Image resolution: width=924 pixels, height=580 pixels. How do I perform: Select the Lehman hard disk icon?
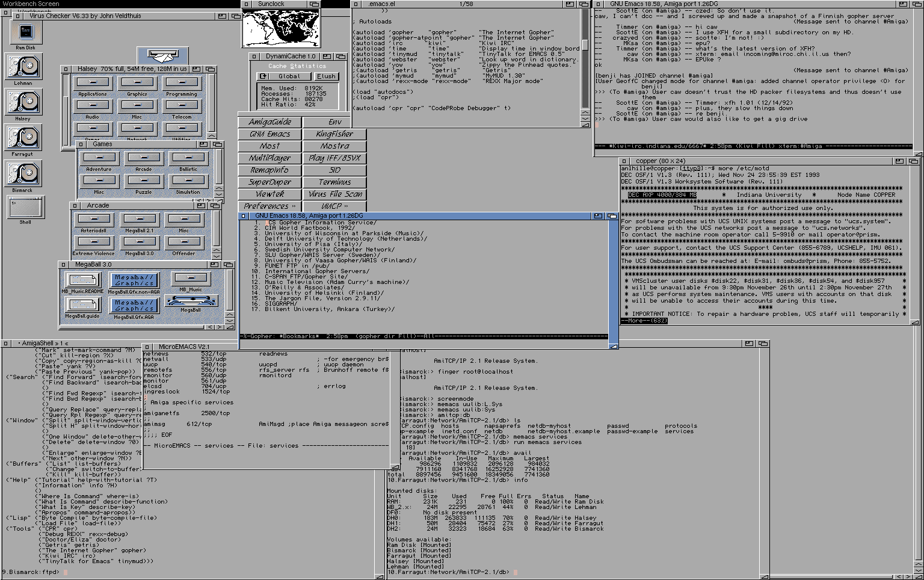[23, 66]
